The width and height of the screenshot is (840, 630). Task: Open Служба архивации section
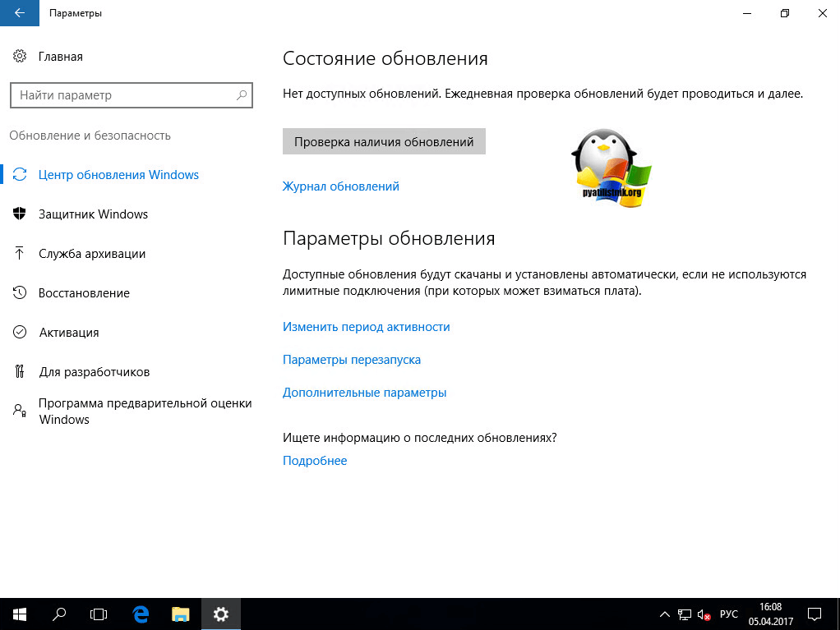coord(92,254)
